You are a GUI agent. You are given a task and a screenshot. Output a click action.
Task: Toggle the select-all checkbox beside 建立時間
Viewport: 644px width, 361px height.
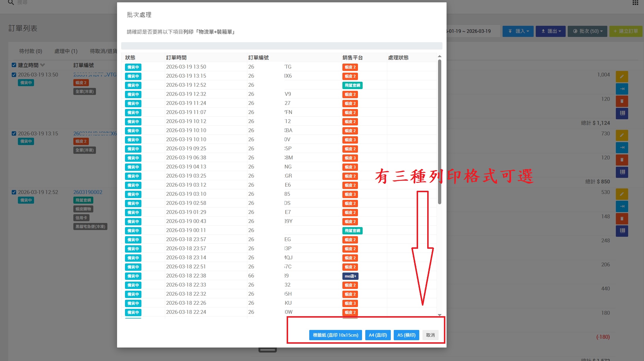(x=14, y=65)
